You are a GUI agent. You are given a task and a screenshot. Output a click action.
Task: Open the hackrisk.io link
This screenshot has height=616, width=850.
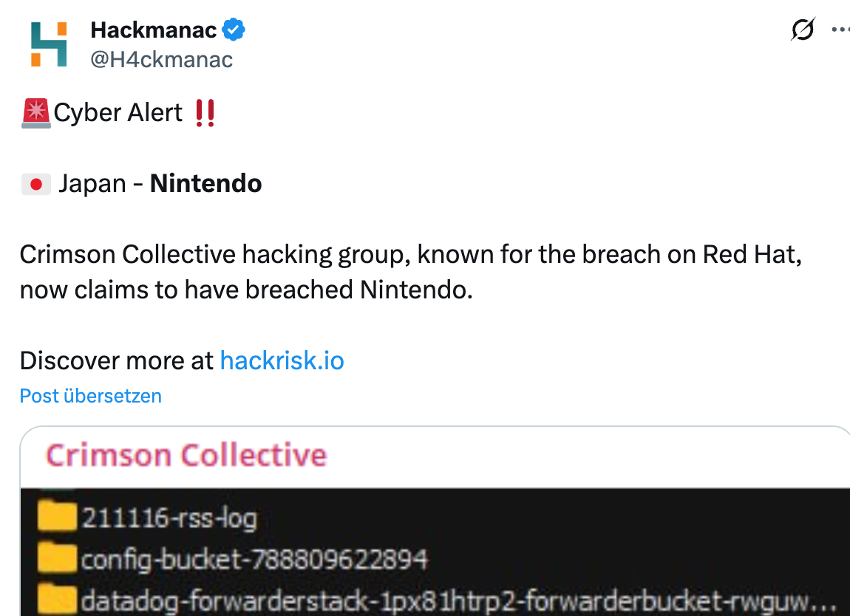pos(282,360)
